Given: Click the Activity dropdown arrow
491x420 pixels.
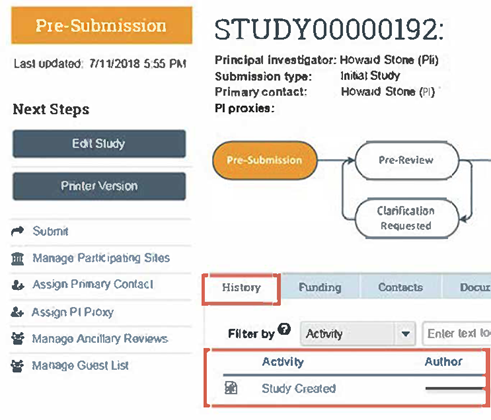Looking at the screenshot, I should click(405, 334).
